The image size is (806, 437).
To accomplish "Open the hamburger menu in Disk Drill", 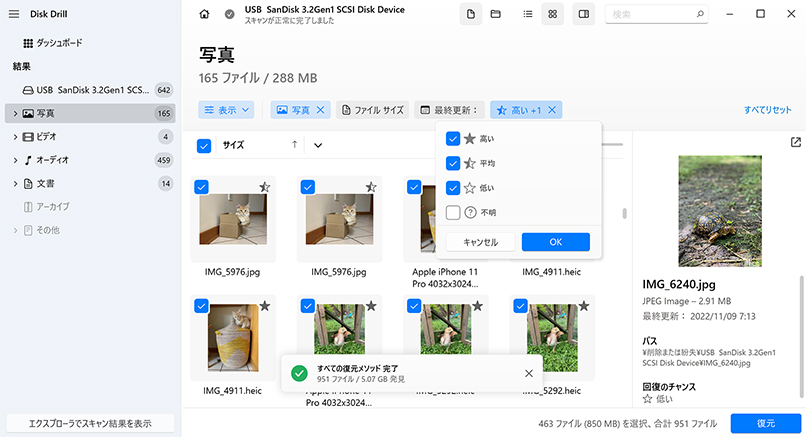I will (14, 13).
